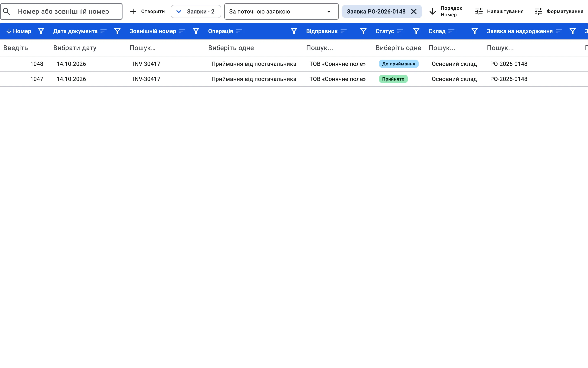Open filter for Заявка на надходження column
The image size is (588, 368).
coord(573,31)
